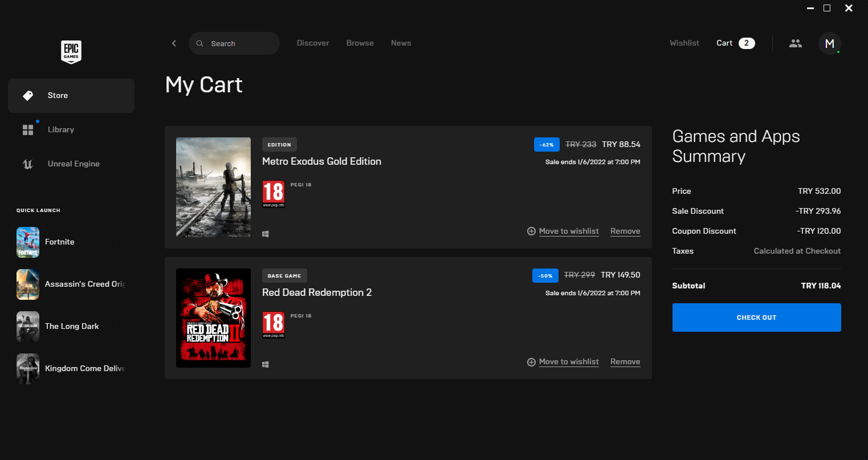The height and width of the screenshot is (460, 868).
Task: Switch to the News tab
Action: [x=401, y=43]
